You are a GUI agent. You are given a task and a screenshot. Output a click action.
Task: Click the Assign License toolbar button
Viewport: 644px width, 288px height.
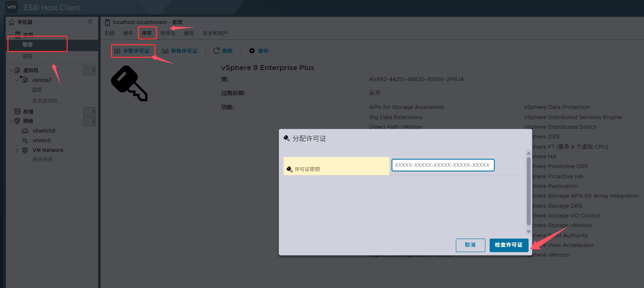point(132,51)
